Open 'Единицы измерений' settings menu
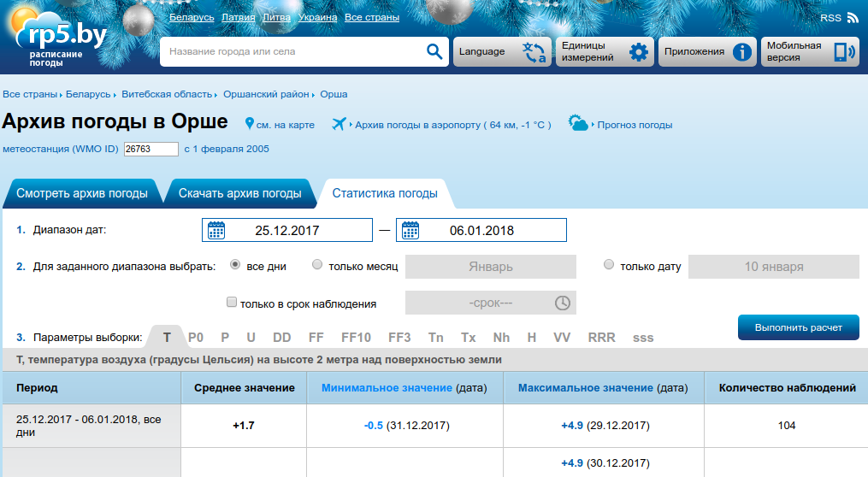The image size is (868, 477). click(x=605, y=52)
